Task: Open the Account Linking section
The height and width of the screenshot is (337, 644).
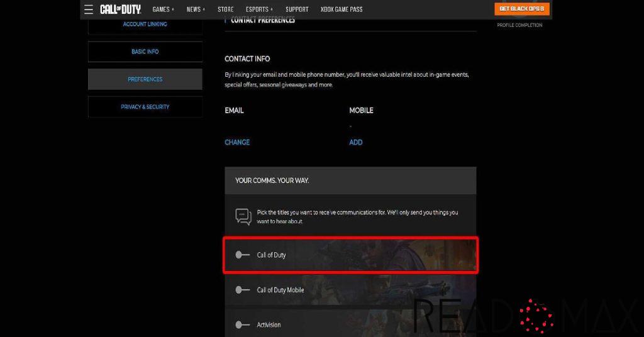Action: click(x=145, y=25)
